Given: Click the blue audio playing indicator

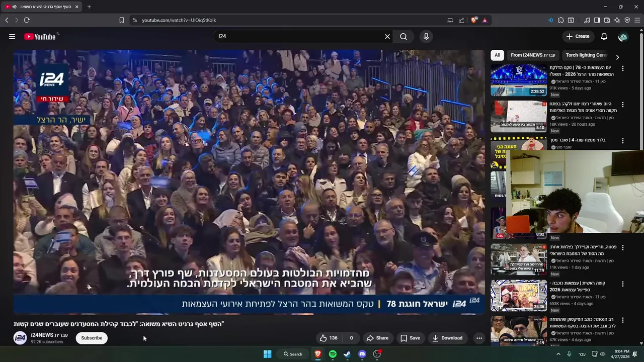Looking at the screenshot, I should [550, 20].
